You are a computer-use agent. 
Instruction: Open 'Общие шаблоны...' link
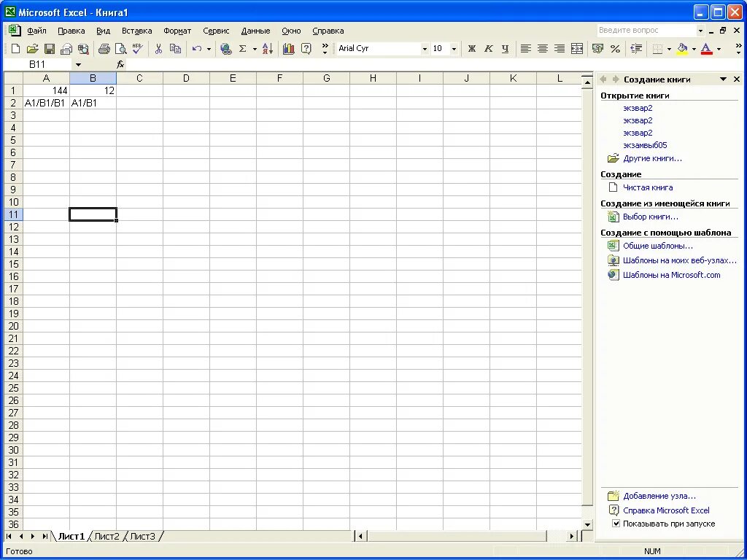pos(658,246)
